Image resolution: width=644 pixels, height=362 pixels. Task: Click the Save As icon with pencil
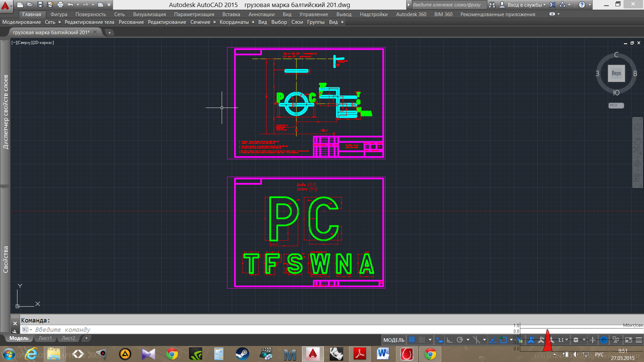point(50,5)
